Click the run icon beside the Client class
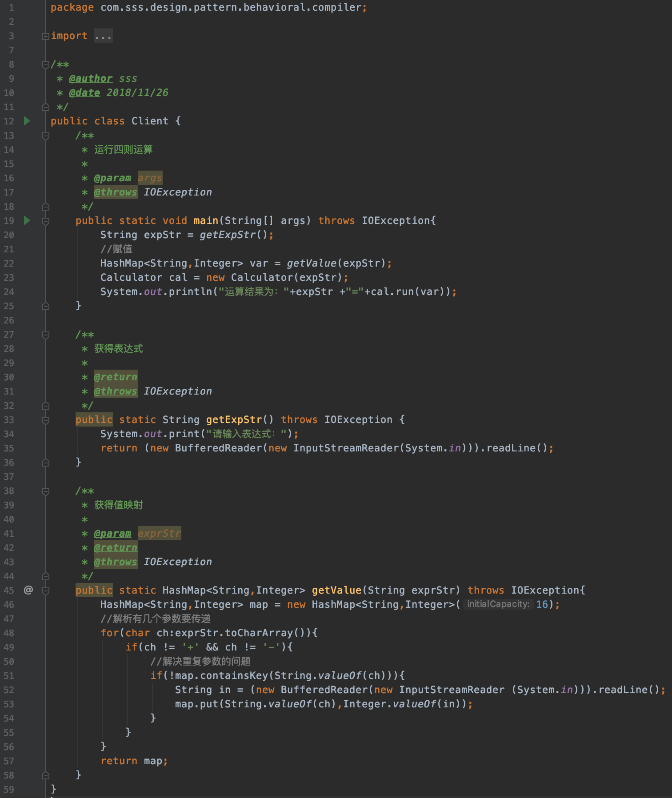Viewport: 672px width, 798px height. pos(27,121)
